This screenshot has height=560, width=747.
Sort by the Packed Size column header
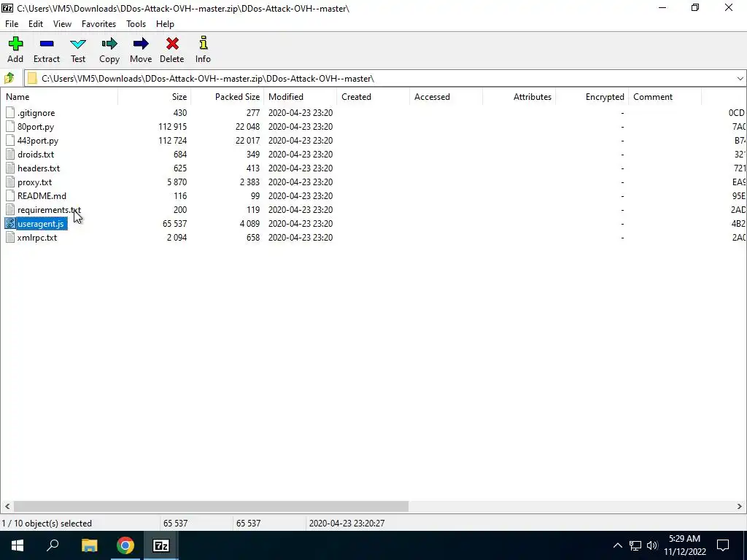click(x=228, y=97)
